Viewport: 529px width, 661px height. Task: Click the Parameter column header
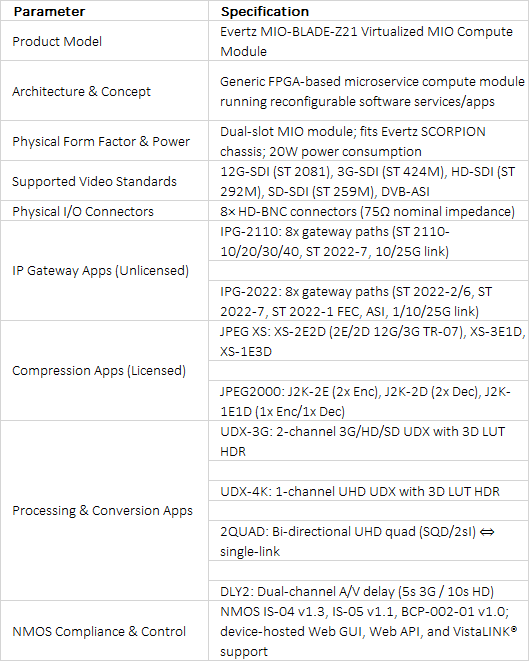pos(104,11)
